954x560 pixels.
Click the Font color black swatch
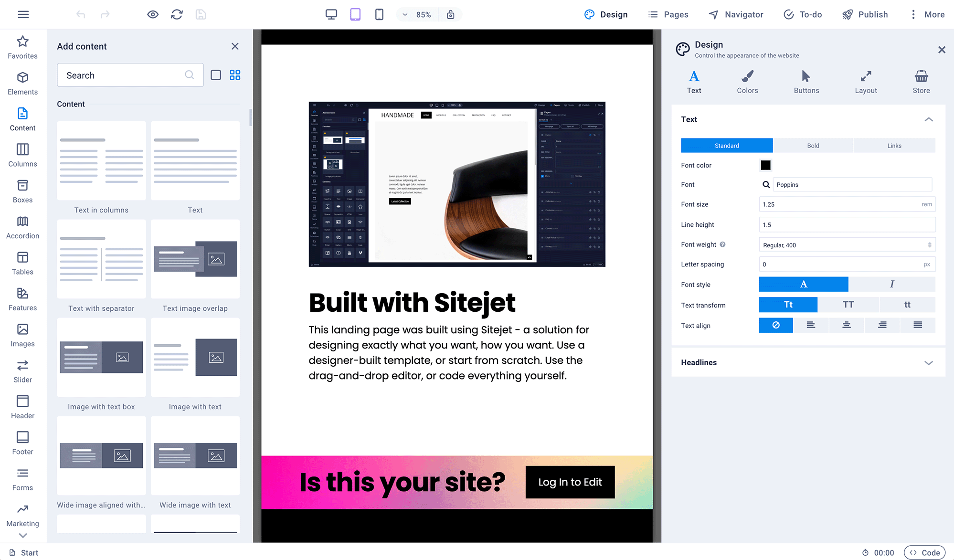tap(764, 165)
